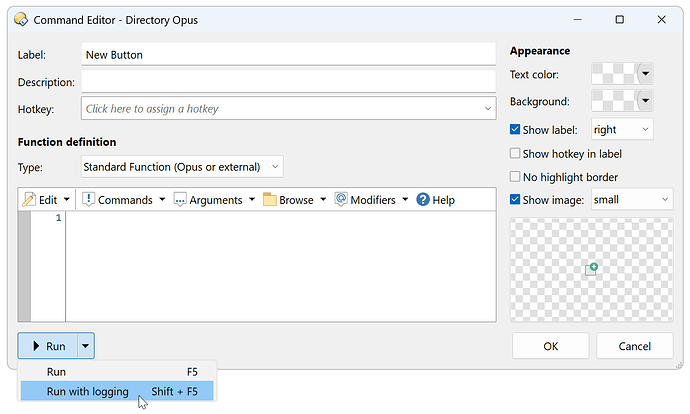Click the Help label in toolbar
The image size is (690, 414).
[x=443, y=200]
